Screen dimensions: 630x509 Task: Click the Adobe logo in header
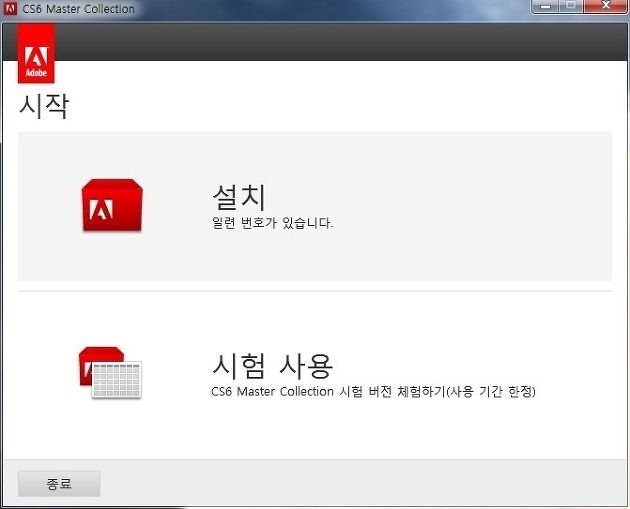point(36,53)
